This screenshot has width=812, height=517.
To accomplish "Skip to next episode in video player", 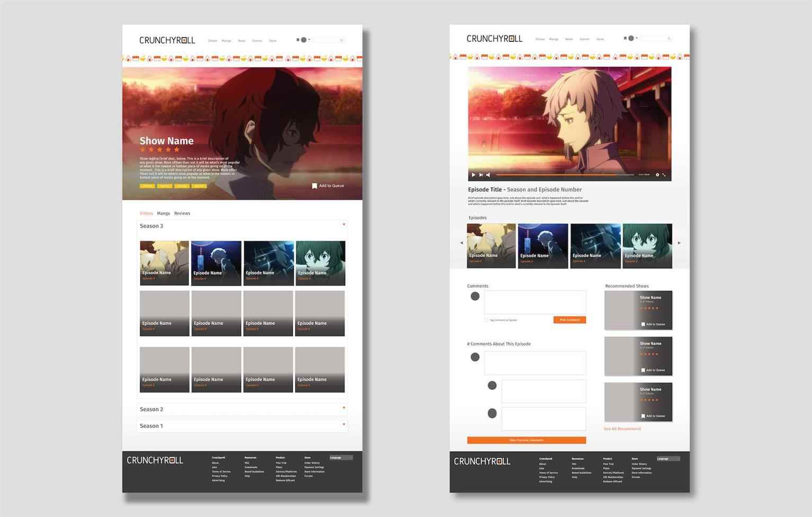I will click(x=481, y=175).
